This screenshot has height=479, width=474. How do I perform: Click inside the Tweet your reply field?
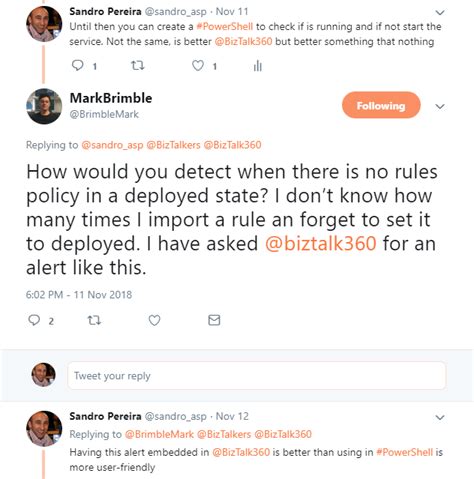[x=257, y=376]
